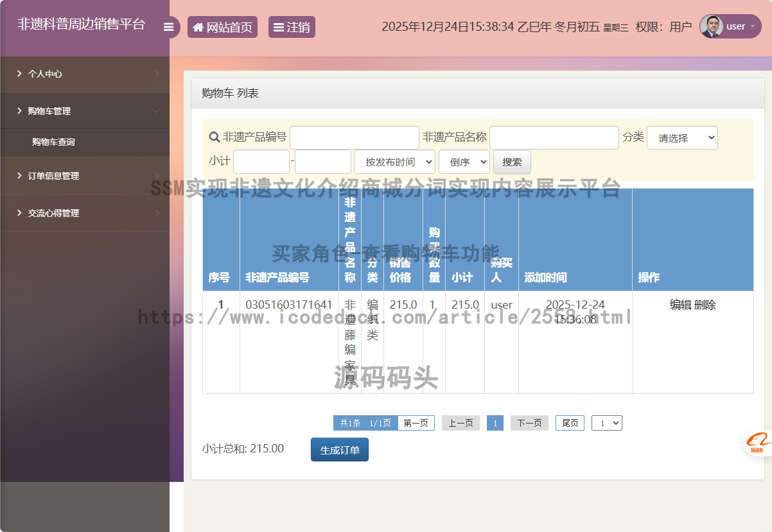Collapse the 购物车管理 sidebar menu
The height and width of the screenshot is (532, 772).
click(x=85, y=111)
